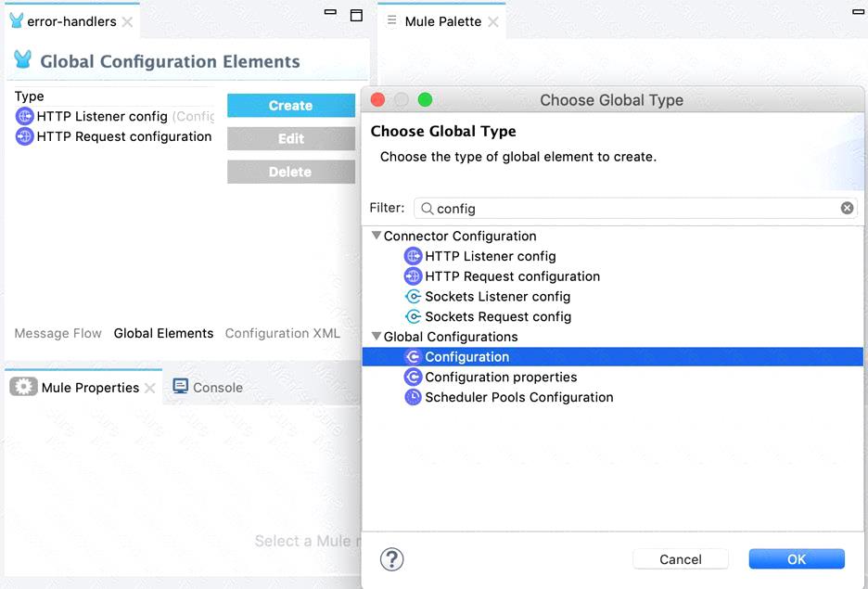Screen dimensions: 868x589
Task: Switch to the Global Elements tab
Action: (164, 333)
